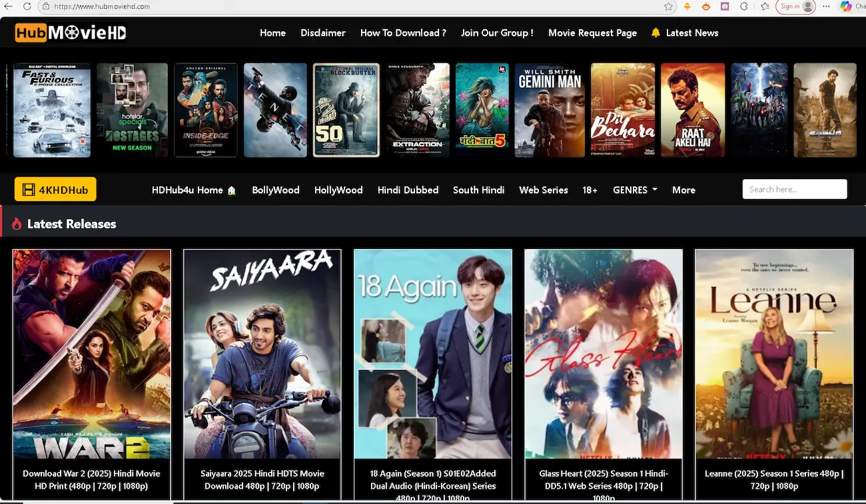Viewport: 866px width, 504px height.
Task: Open the War 2 movie poster
Action: (91, 353)
